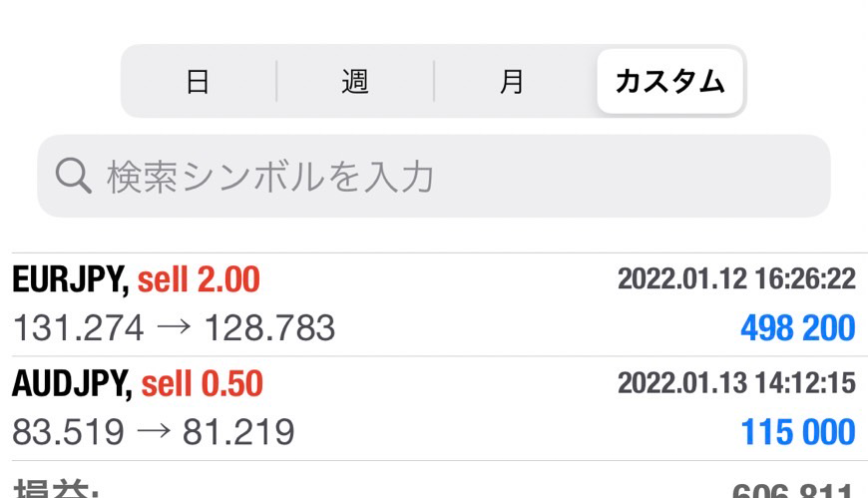Viewport: 868px width, 498px height.
Task: Switch to the 日 (day) tab
Action: (198, 82)
